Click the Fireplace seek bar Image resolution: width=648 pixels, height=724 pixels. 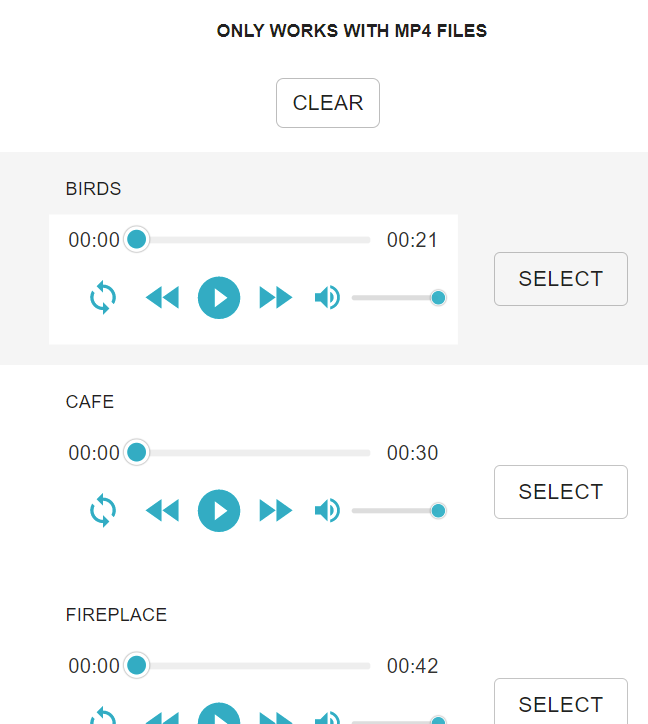pyautogui.click(x=253, y=666)
